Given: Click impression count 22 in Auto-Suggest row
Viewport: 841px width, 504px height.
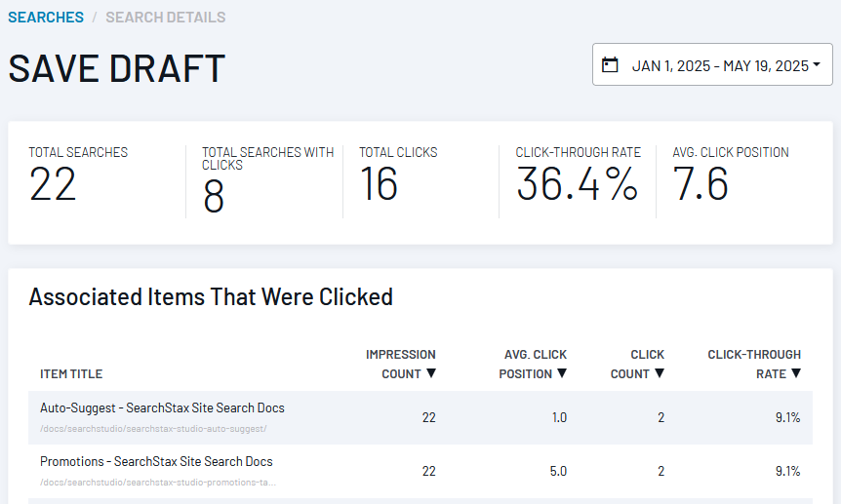Looking at the screenshot, I should coord(428,417).
